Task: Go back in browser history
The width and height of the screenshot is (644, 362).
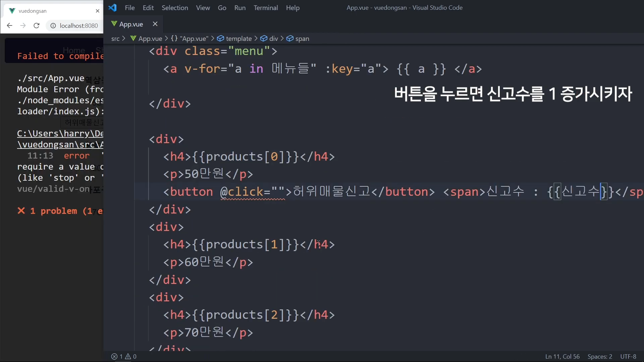Action: coord(9,25)
